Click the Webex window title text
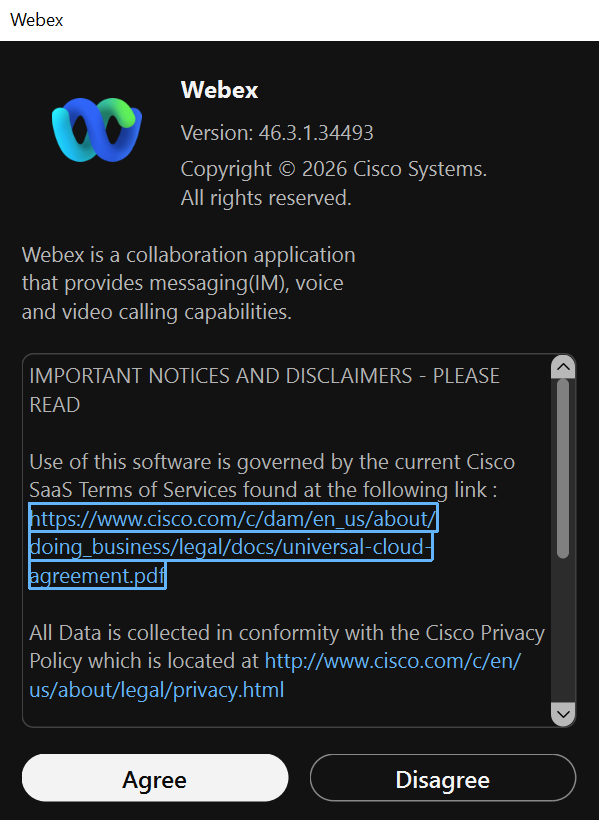 tap(37, 20)
